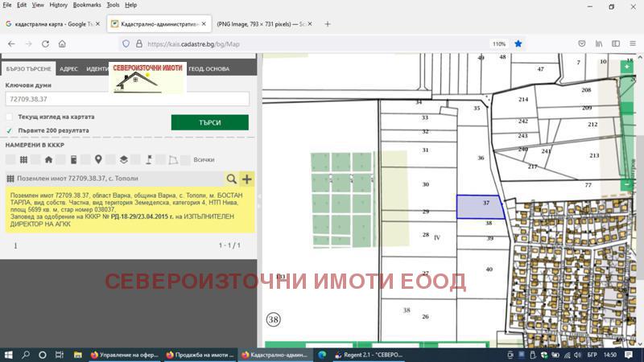Switch to the 'ГЕОД. ОСНОВА' tab
Image resolution: width=644 pixels, height=362 pixels.
pos(208,69)
